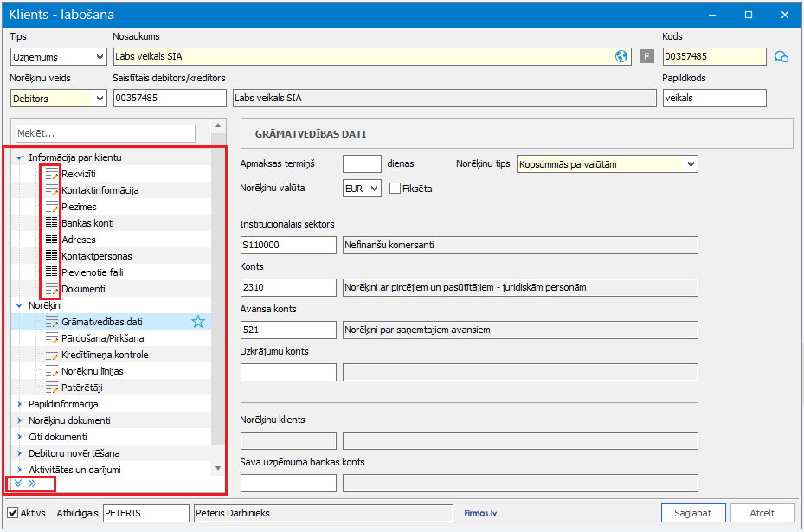This screenshot has height=532, width=804.
Task: Toggle the Fiksēta checkbox
Action: [396, 189]
